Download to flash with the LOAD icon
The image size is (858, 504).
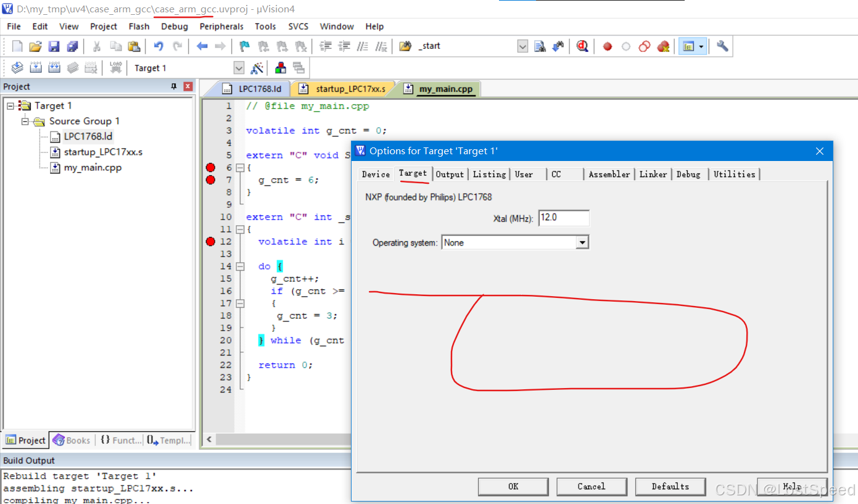[115, 68]
